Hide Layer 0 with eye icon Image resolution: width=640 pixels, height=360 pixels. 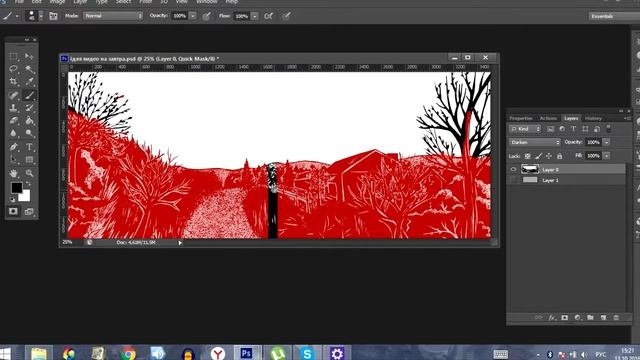513,169
